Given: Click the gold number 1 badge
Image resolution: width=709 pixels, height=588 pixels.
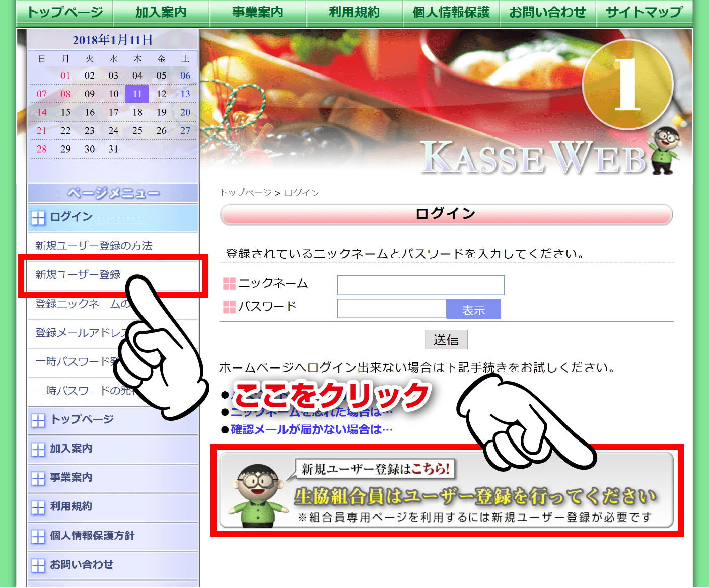Looking at the screenshot, I should [628, 85].
